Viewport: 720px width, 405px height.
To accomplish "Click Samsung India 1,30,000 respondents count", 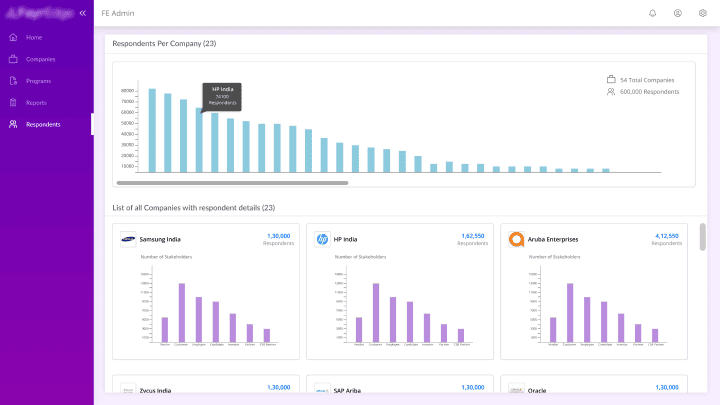I will 278,236.
